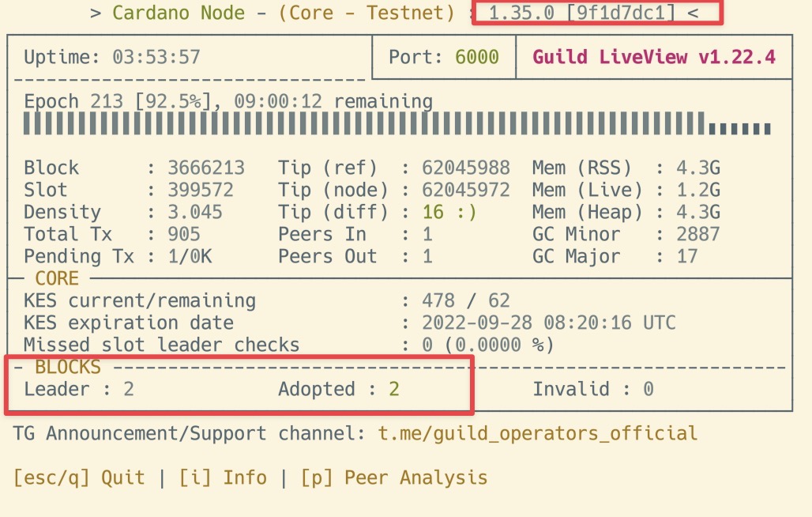
Task: Select the Peers In value
Action: tap(427, 234)
